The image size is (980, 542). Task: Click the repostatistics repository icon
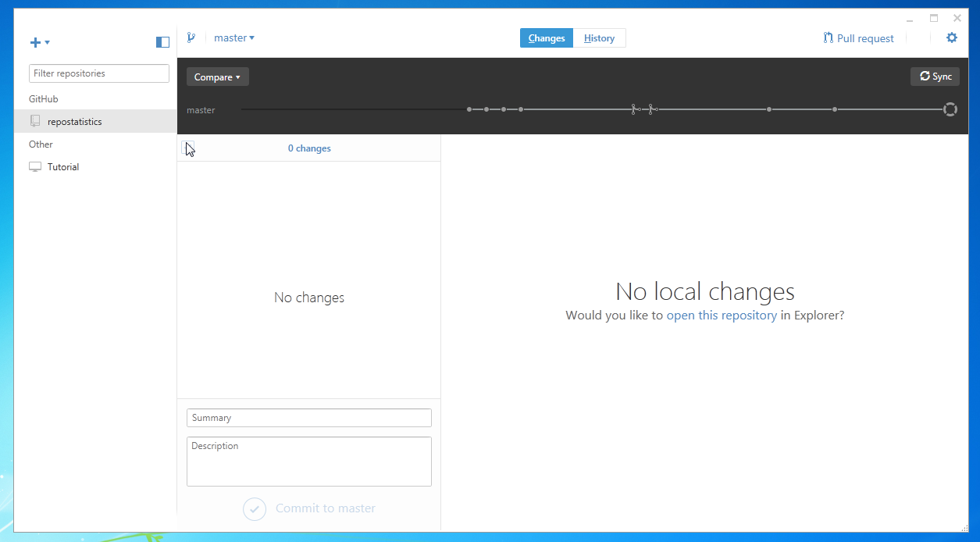(35, 121)
